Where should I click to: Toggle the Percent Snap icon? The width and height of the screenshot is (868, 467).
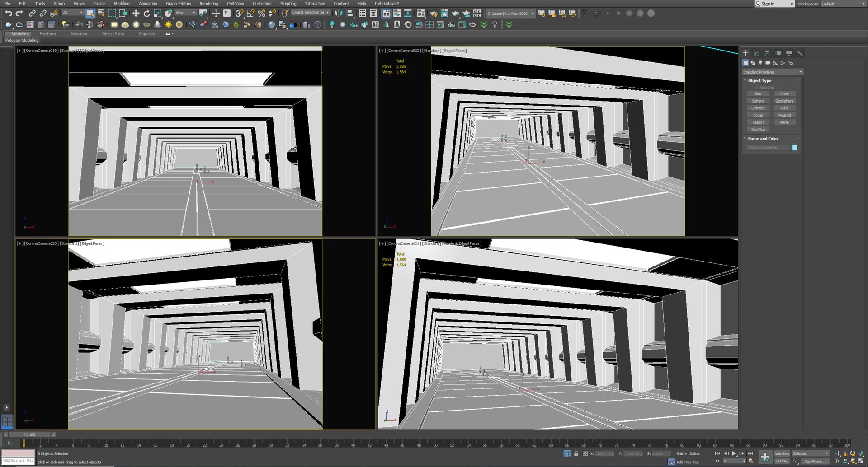(x=261, y=14)
